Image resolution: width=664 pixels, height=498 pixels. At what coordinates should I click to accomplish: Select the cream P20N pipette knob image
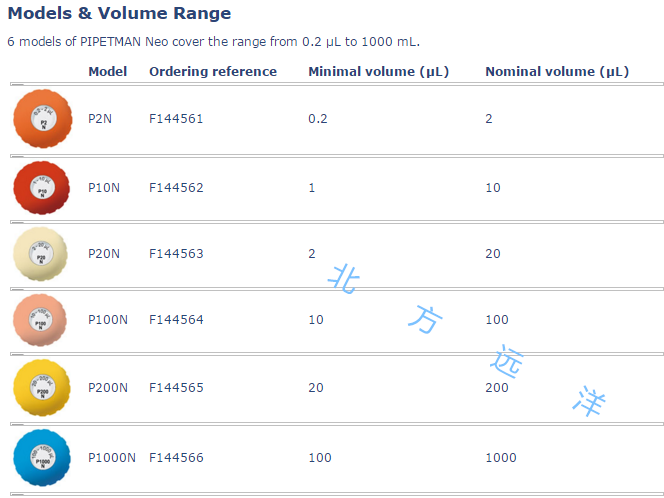(x=41, y=254)
